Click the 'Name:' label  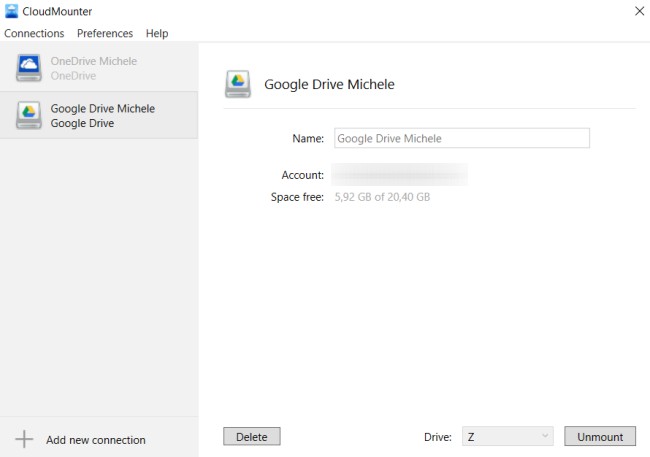coord(308,139)
